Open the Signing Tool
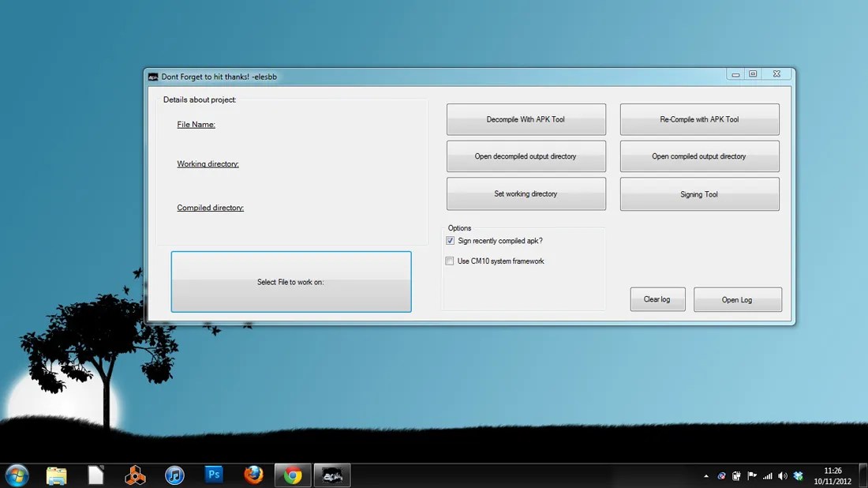This screenshot has height=488, width=868. point(699,193)
